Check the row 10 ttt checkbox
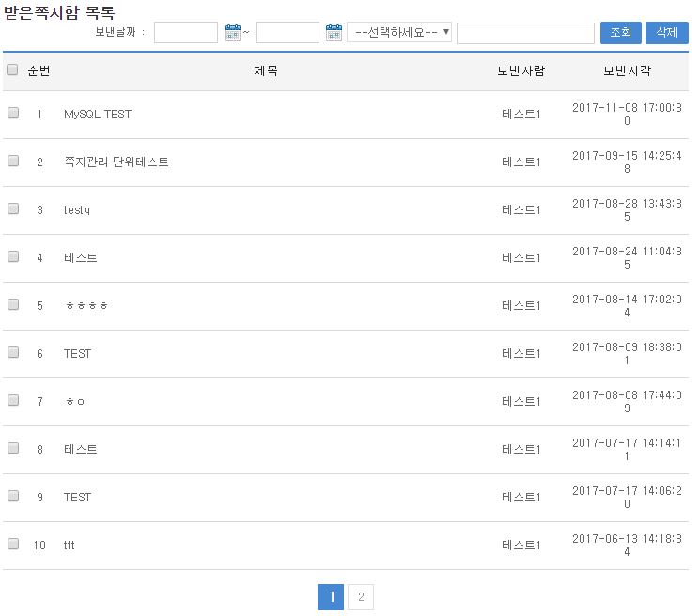This screenshot has height=616, width=700. click(13, 544)
